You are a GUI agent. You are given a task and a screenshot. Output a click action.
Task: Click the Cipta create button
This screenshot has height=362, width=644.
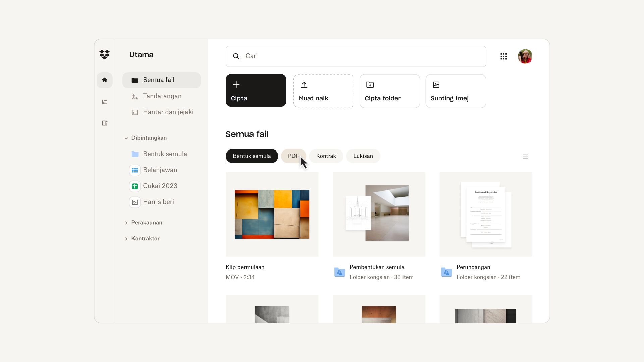tap(256, 90)
